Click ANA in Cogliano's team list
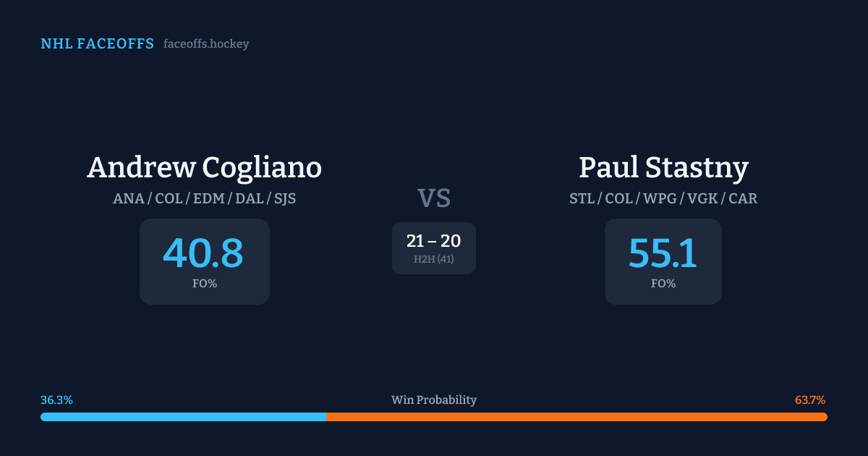The width and height of the screenshot is (868, 456). pos(127,198)
